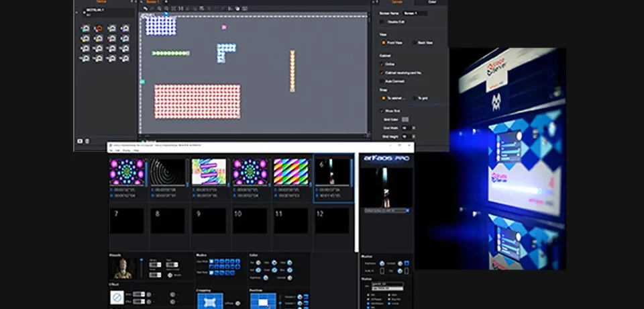Select the rainbow stripes visual thumbnail
Screen dimensions: 644x309
click(290, 172)
